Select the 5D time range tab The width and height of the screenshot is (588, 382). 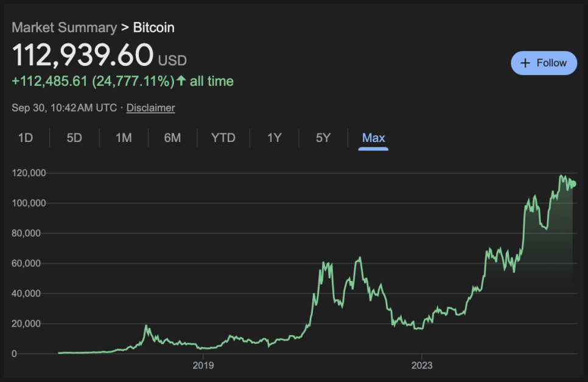(74, 138)
